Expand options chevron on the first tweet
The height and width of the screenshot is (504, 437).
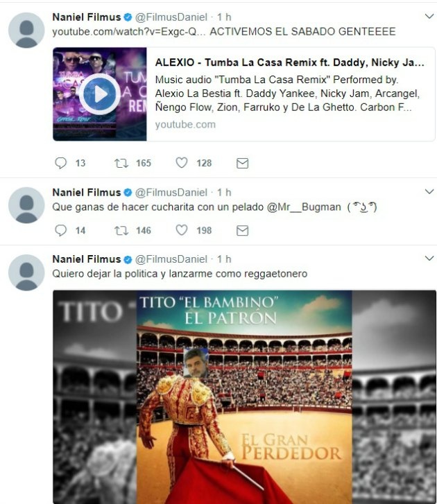pos(429,16)
